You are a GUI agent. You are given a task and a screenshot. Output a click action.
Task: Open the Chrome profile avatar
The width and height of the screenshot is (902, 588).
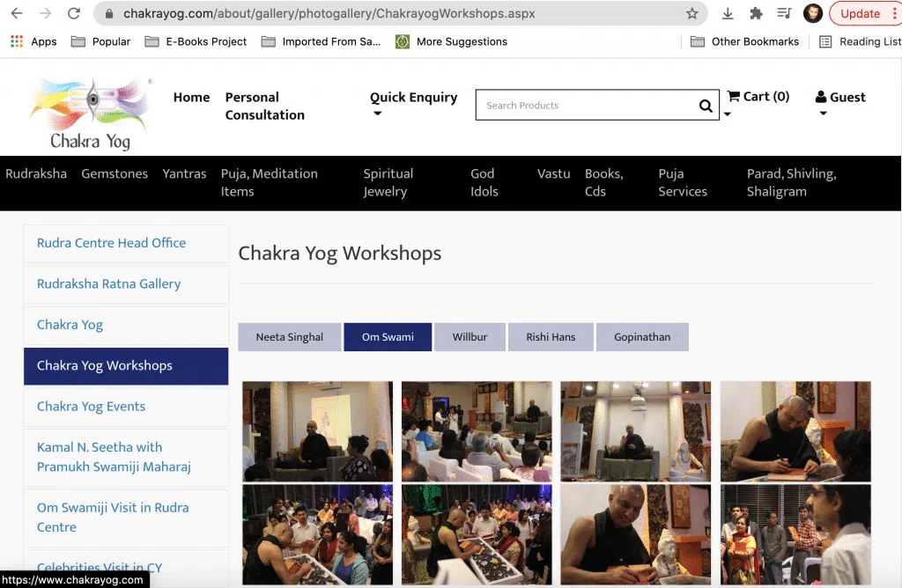[813, 13]
